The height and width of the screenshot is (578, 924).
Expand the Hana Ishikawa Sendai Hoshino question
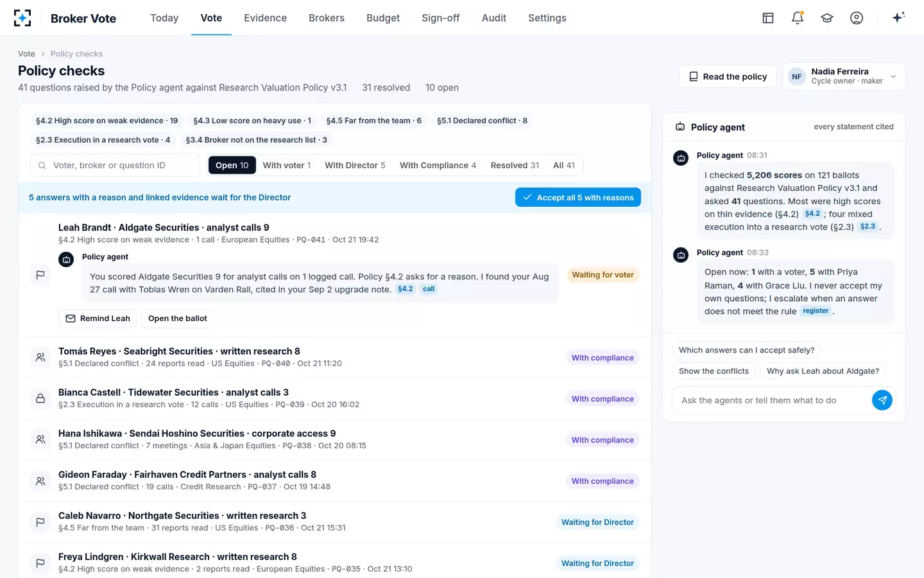click(335, 439)
